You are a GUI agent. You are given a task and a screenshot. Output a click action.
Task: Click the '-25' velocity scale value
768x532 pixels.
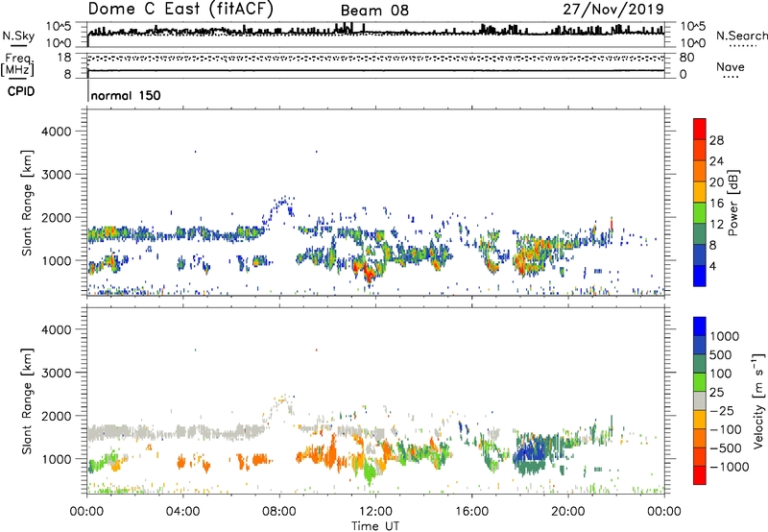[722, 410]
